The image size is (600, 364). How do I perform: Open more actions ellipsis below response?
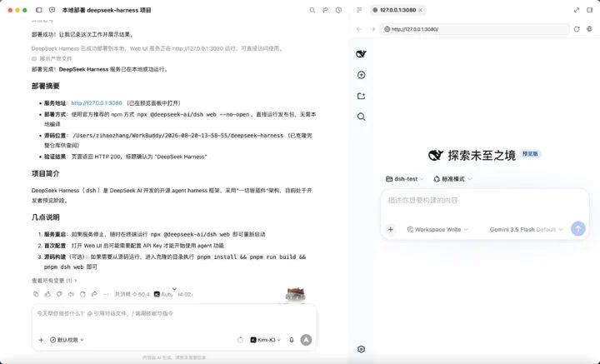pos(106,294)
